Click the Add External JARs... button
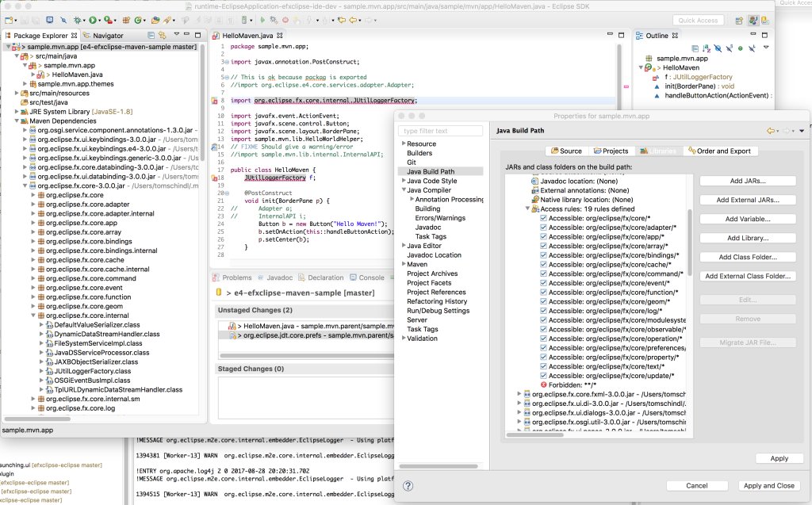Viewport: 812px width, 505px height. coord(748,200)
